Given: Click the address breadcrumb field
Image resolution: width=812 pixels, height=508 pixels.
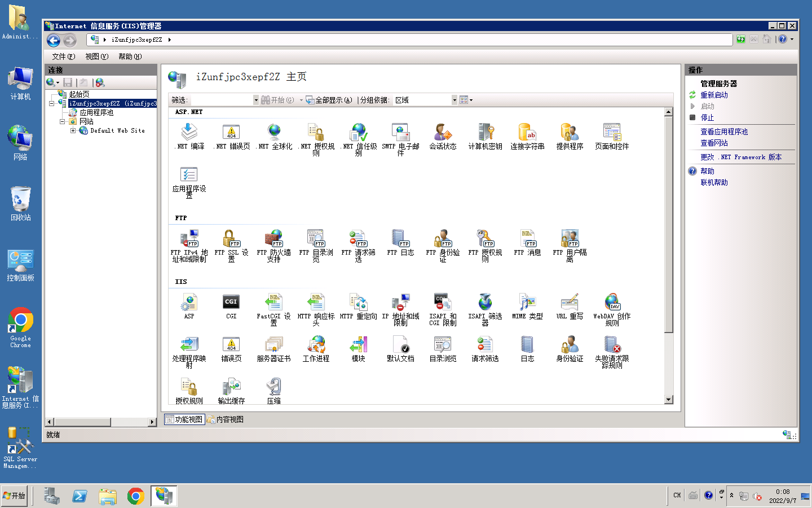Looking at the screenshot, I should [x=411, y=40].
